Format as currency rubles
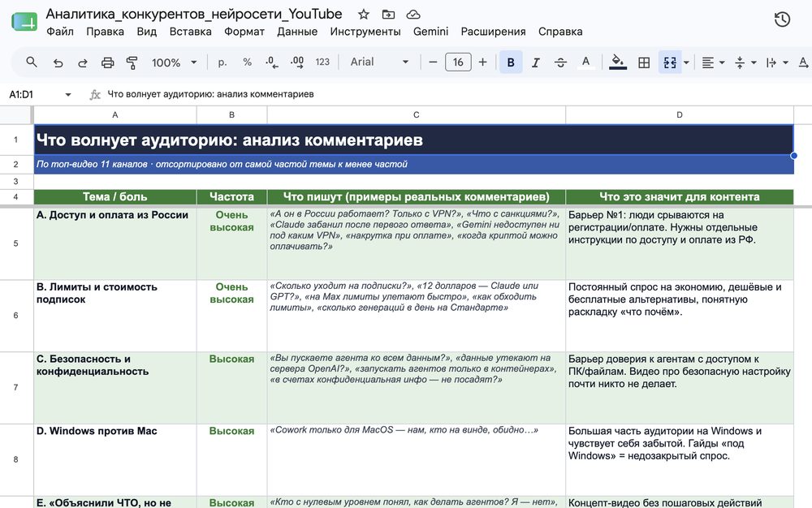This screenshot has width=812, height=508. pyautogui.click(x=222, y=62)
